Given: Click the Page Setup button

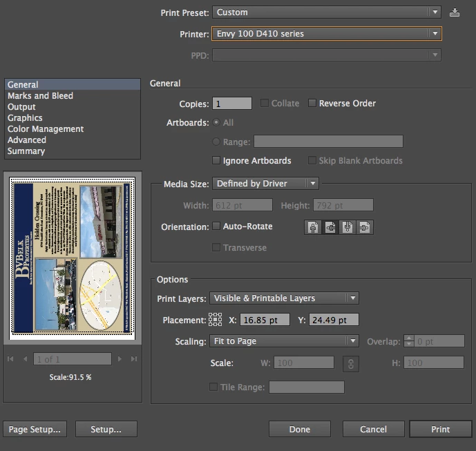Looking at the screenshot, I should (x=35, y=429).
